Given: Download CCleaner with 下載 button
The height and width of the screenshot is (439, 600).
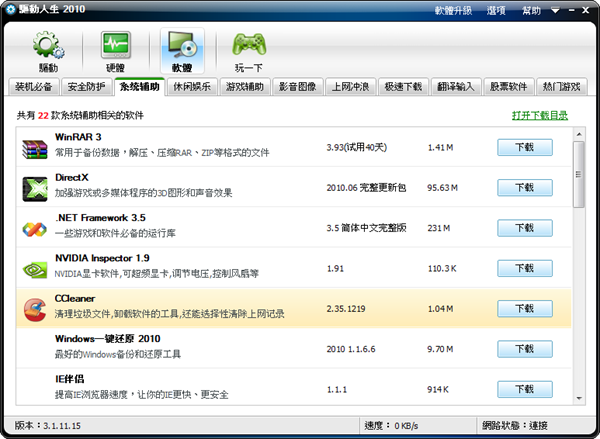Looking at the screenshot, I should 525,308.
